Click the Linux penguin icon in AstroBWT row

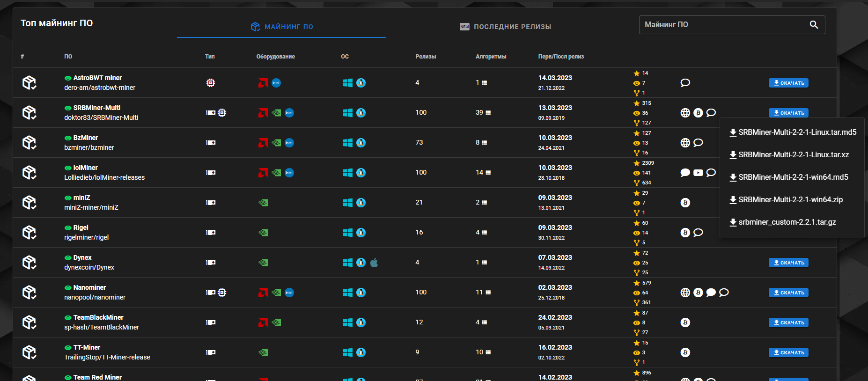pyautogui.click(x=361, y=83)
